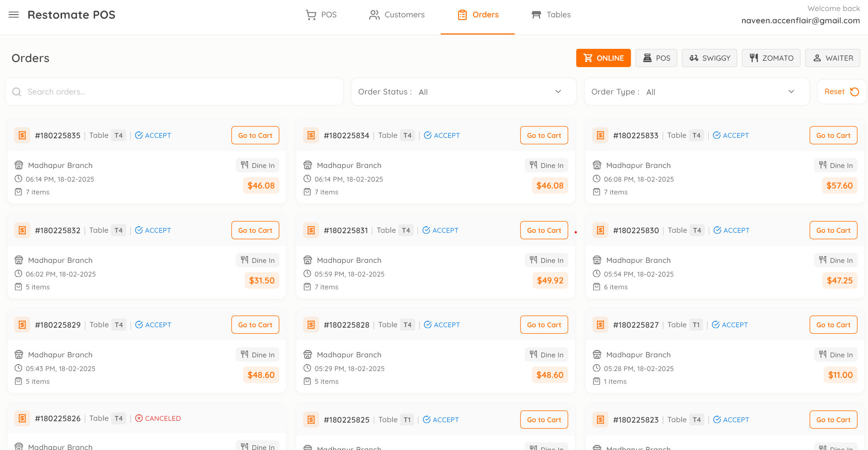
Task: Click ACCEPT status on order #180225831
Action: [440, 230]
